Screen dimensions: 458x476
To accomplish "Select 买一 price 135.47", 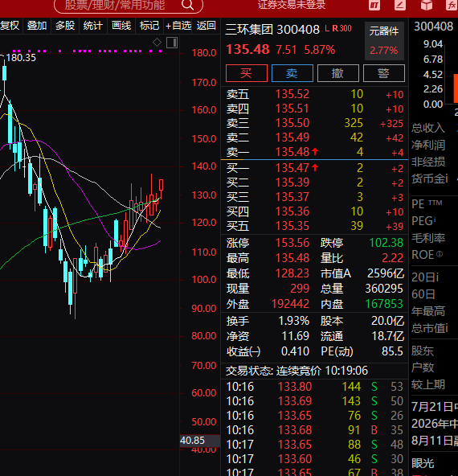I will pos(292,168).
